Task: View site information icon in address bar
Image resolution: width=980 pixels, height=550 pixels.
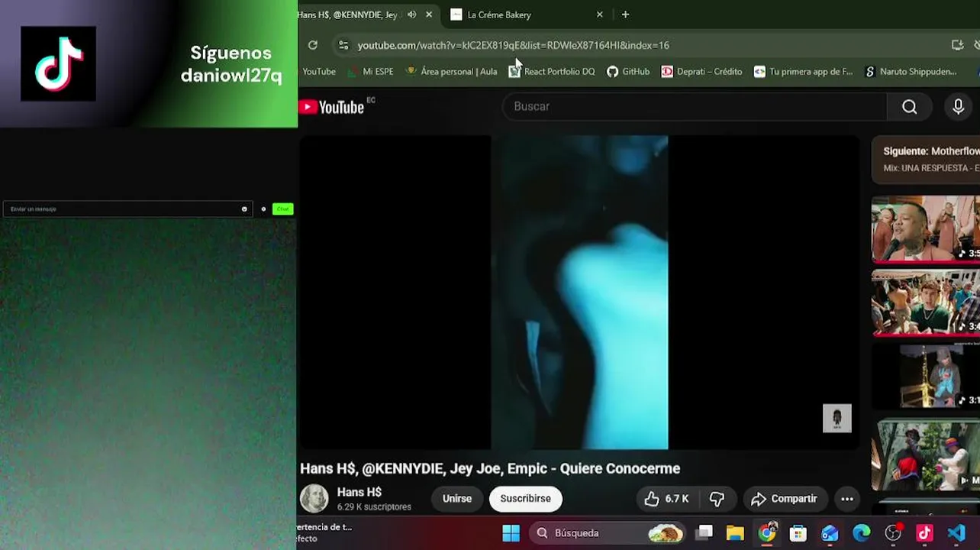Action: pos(343,45)
